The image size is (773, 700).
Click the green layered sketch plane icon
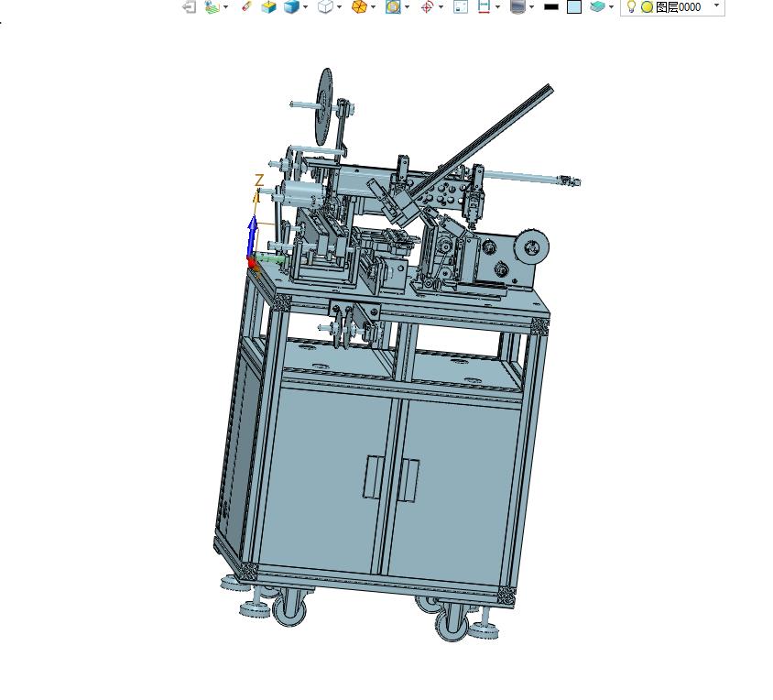tap(212, 7)
